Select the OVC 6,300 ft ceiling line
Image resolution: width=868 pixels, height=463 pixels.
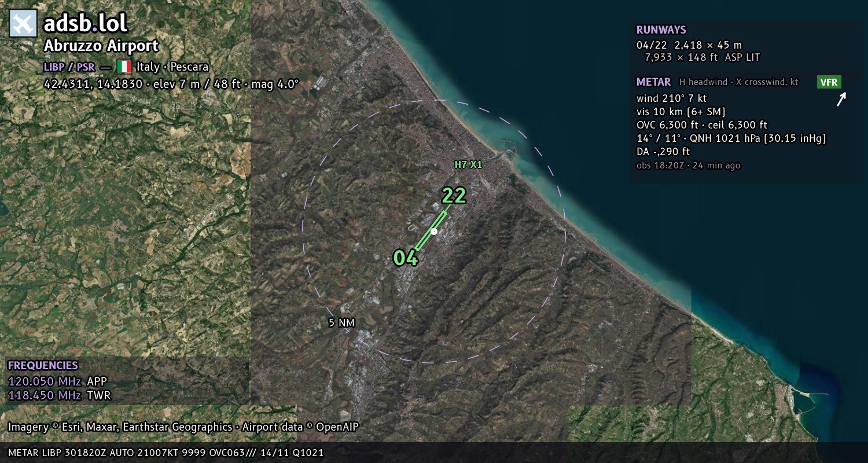702,125
